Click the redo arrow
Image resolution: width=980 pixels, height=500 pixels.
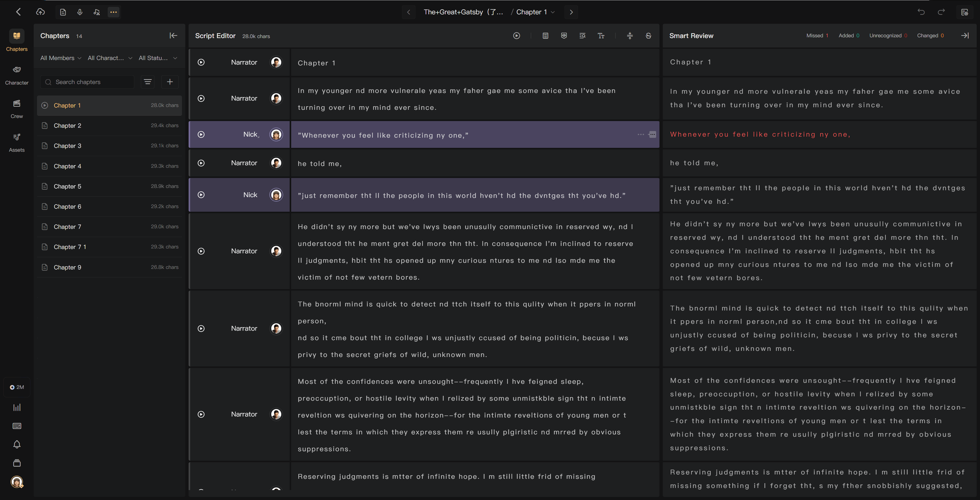[x=941, y=12]
